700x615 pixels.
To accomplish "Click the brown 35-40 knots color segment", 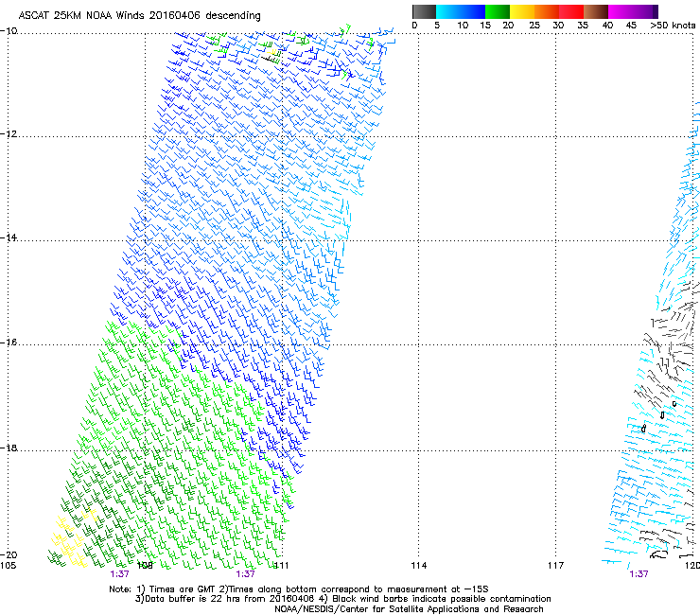I will pos(596,11).
